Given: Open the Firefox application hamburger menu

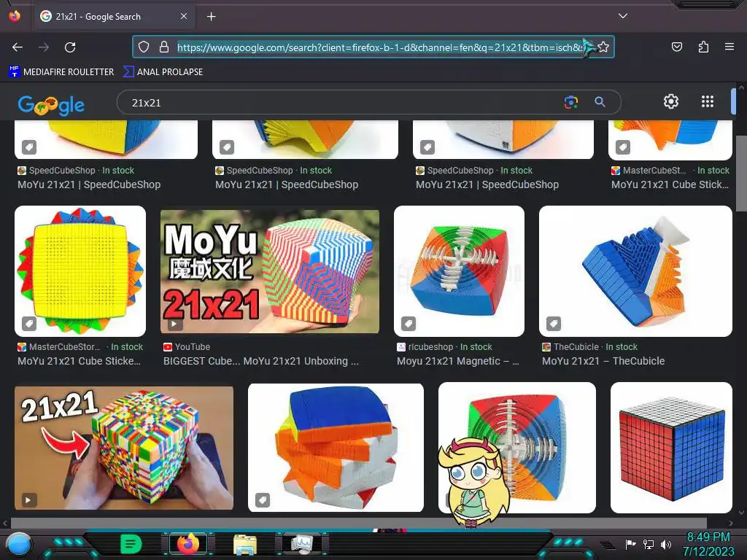Looking at the screenshot, I should click(729, 47).
